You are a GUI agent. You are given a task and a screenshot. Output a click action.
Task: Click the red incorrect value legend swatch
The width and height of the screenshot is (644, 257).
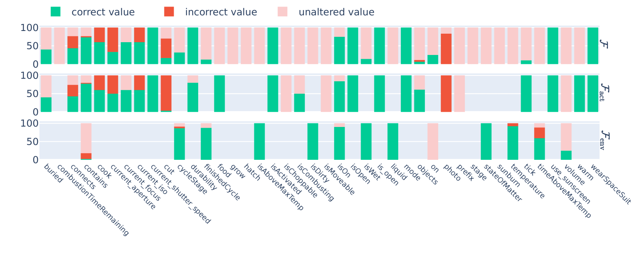coord(169,12)
